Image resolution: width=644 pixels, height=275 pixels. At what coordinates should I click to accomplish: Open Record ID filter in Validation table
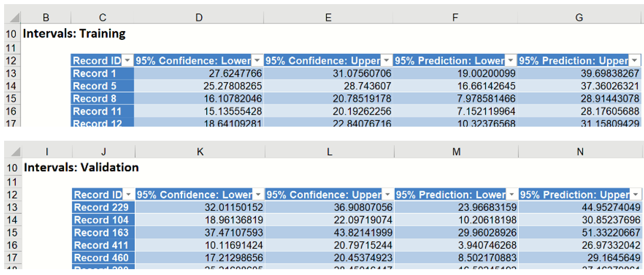point(128,195)
